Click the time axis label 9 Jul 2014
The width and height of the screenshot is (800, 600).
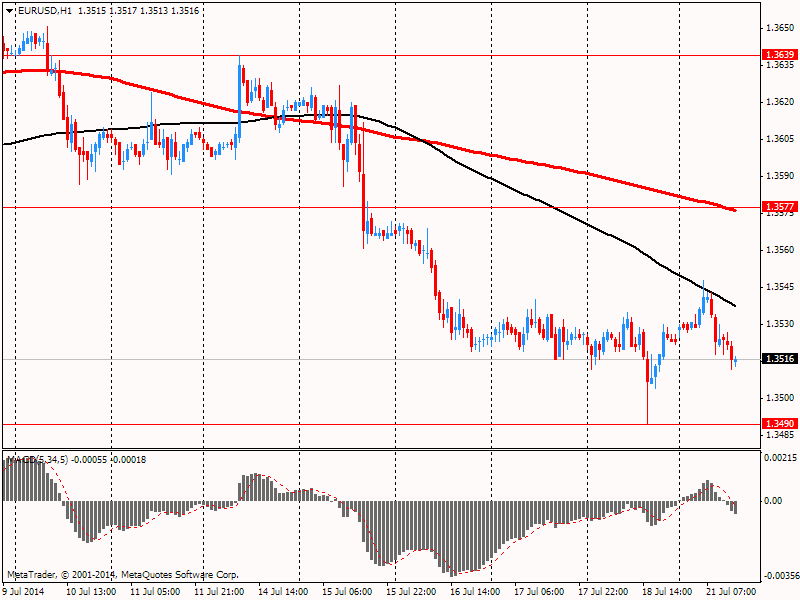[23, 591]
